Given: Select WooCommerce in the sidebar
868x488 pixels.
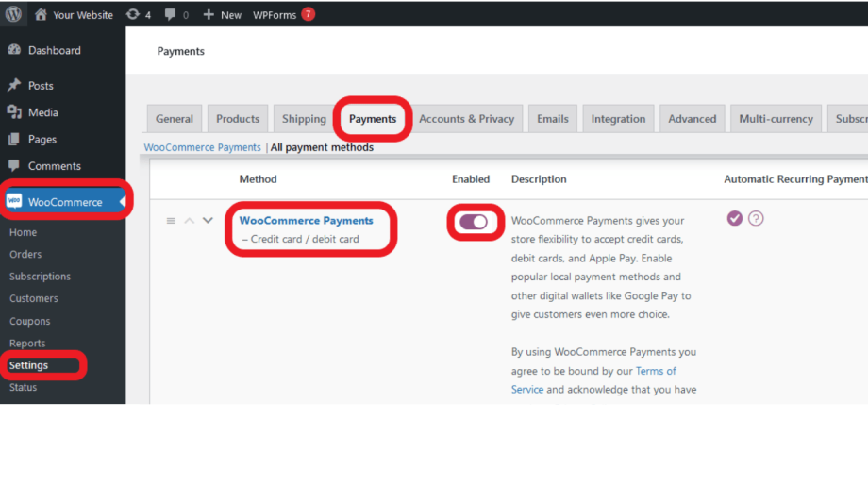Looking at the screenshot, I should [63, 202].
